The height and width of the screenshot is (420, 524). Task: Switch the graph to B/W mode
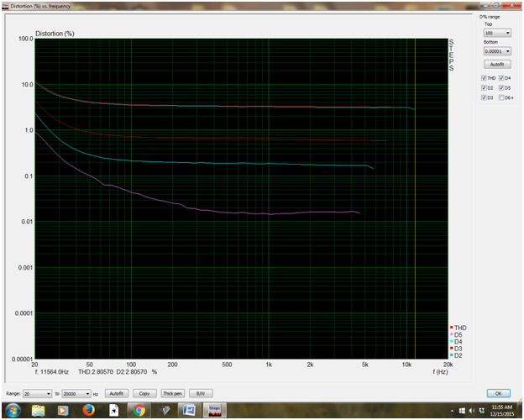tap(200, 393)
